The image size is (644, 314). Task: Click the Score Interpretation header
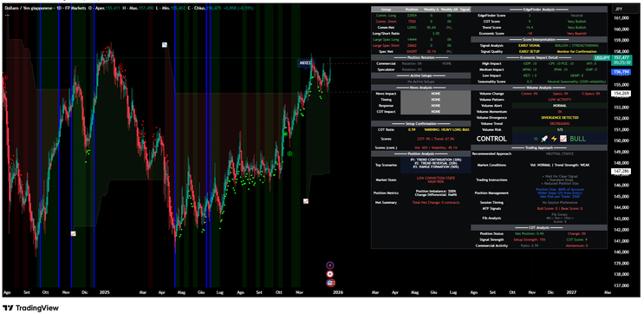pyautogui.click(x=538, y=39)
